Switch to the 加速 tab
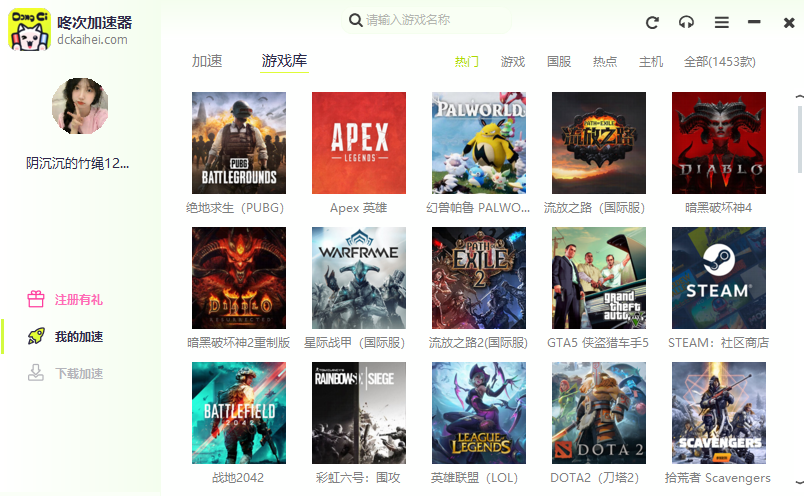 (207, 61)
